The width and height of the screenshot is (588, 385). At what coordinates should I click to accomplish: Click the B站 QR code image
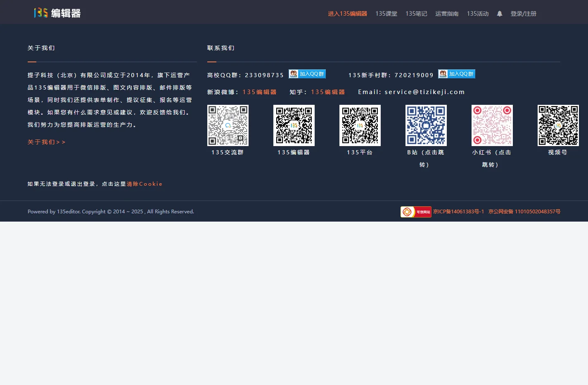tap(426, 125)
